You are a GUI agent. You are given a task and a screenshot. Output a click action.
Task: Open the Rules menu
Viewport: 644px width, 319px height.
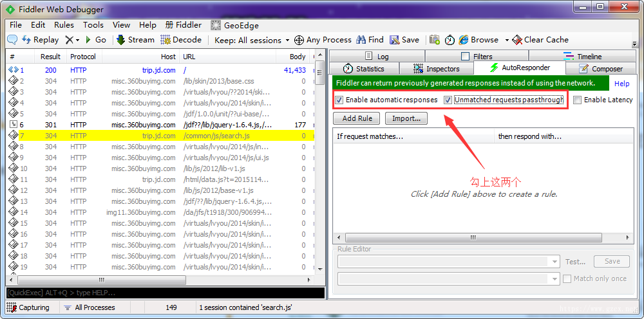point(64,25)
